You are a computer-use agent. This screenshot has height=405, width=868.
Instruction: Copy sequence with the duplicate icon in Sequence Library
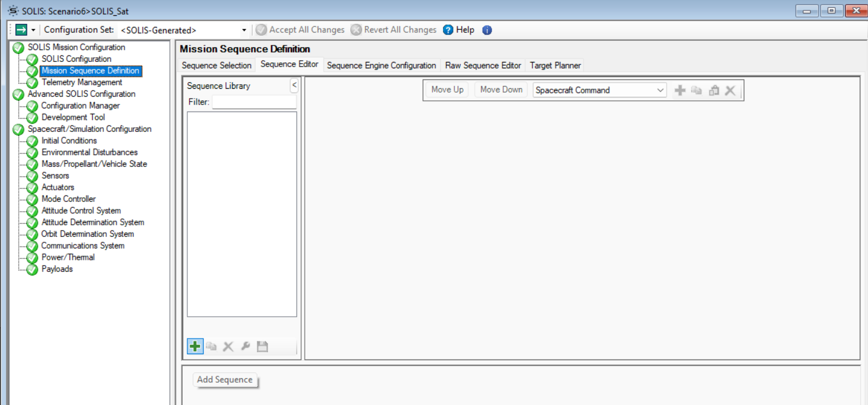211,346
